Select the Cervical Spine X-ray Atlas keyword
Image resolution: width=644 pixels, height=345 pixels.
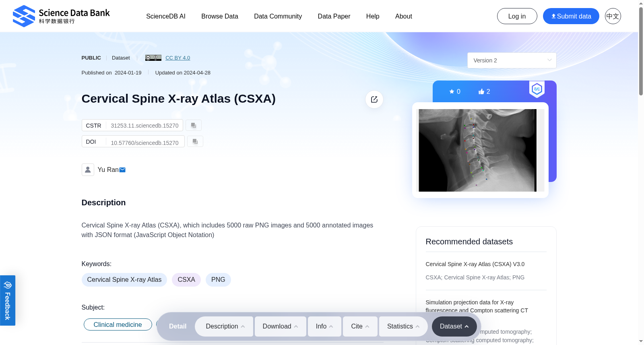click(124, 280)
